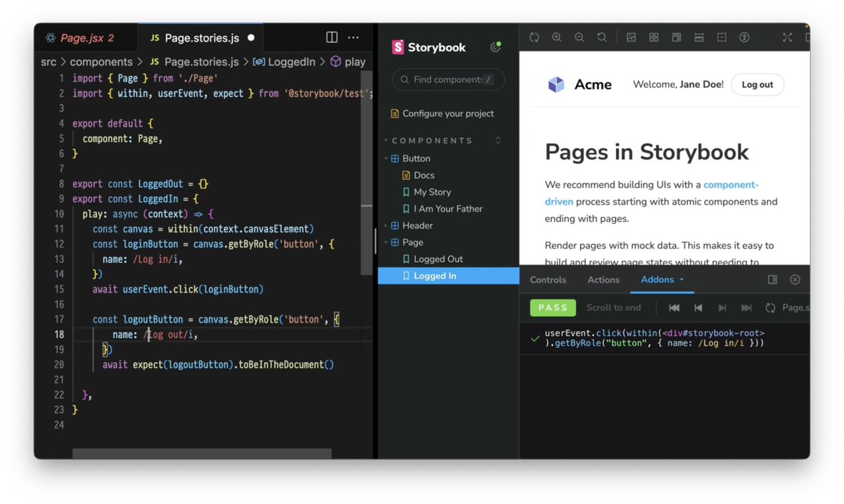Click line number 18 in the gutter
This screenshot has width=844, height=504.
(x=60, y=335)
